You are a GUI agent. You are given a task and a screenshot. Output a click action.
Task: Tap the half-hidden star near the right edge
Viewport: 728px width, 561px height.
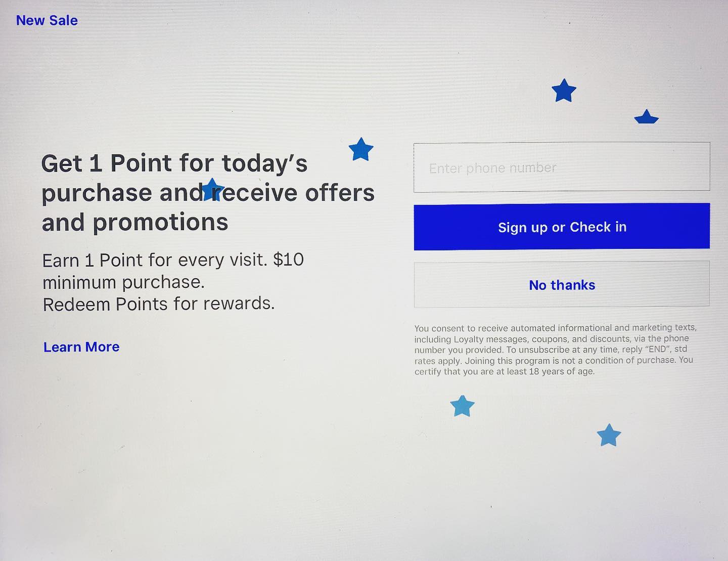click(x=646, y=117)
